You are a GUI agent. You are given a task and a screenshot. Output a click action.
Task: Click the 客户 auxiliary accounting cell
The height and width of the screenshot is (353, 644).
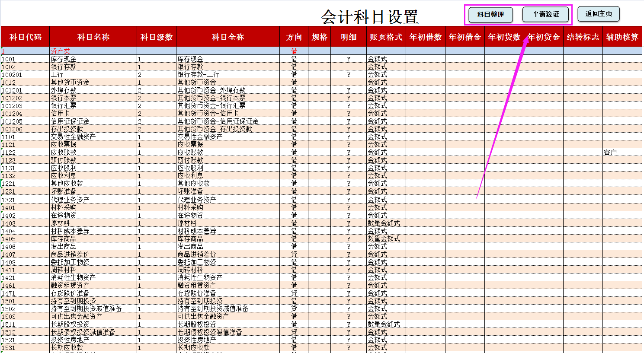(622, 153)
